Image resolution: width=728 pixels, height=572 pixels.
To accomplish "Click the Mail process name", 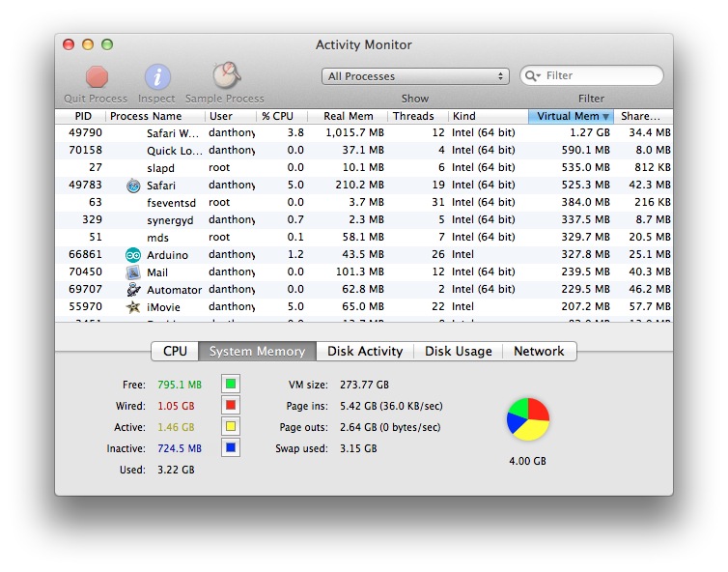I will 157,272.
